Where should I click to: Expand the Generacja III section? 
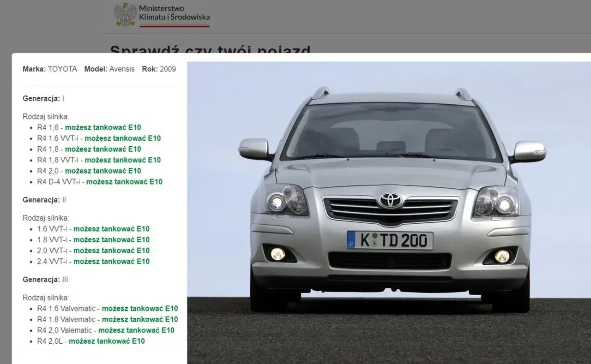point(46,280)
